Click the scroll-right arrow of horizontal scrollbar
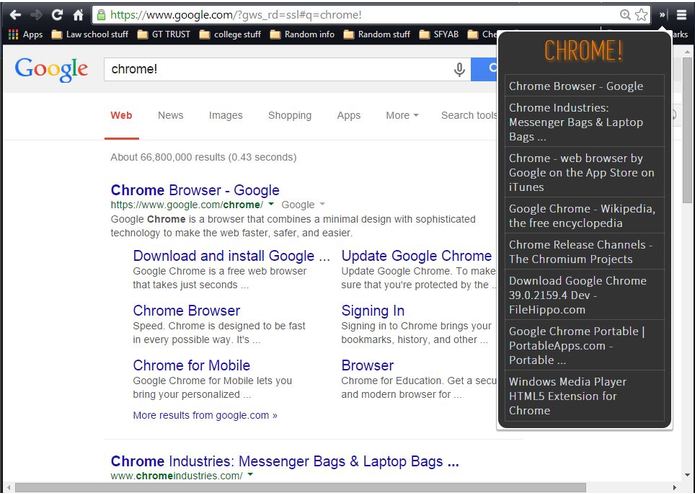The image size is (695, 494). click(675, 488)
